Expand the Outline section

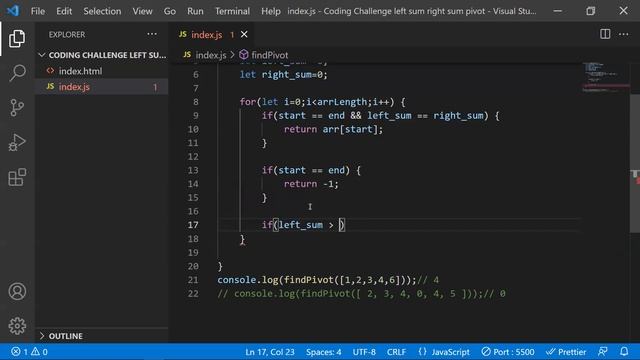(x=102, y=336)
